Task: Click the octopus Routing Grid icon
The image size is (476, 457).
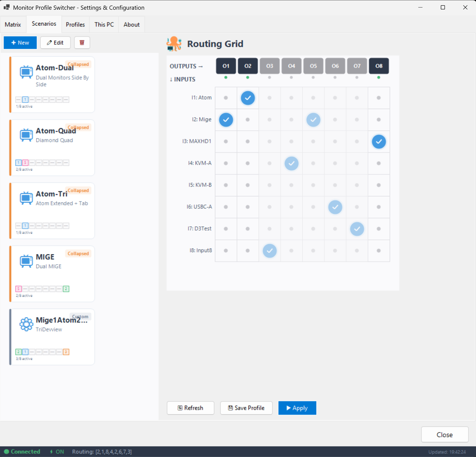Action: pos(174,44)
